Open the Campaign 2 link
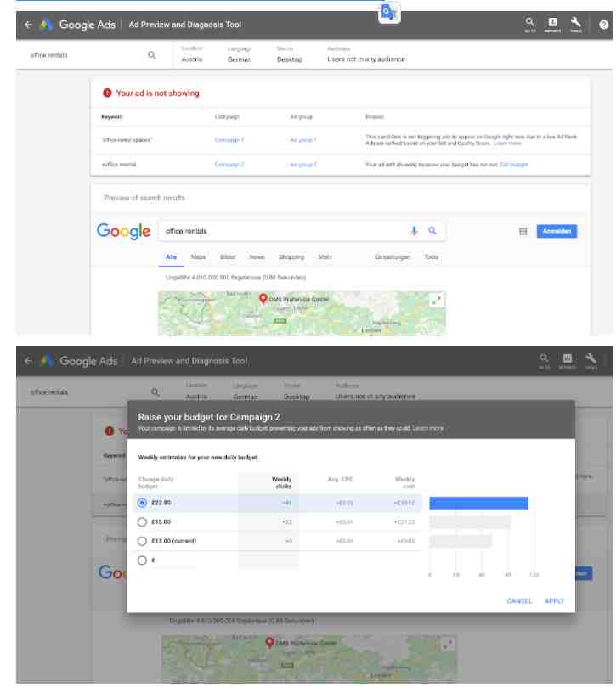Screen dimensions: 616x687 click(x=229, y=165)
